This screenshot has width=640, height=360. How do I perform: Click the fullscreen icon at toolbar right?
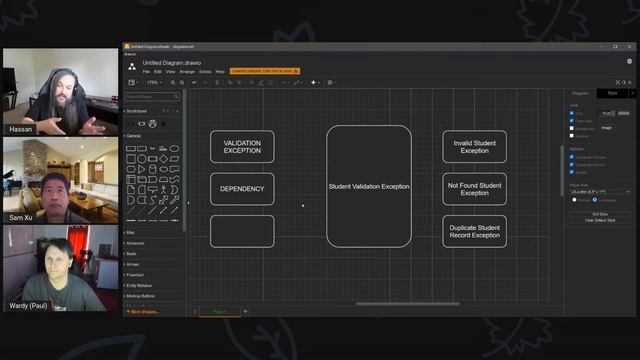click(618, 82)
